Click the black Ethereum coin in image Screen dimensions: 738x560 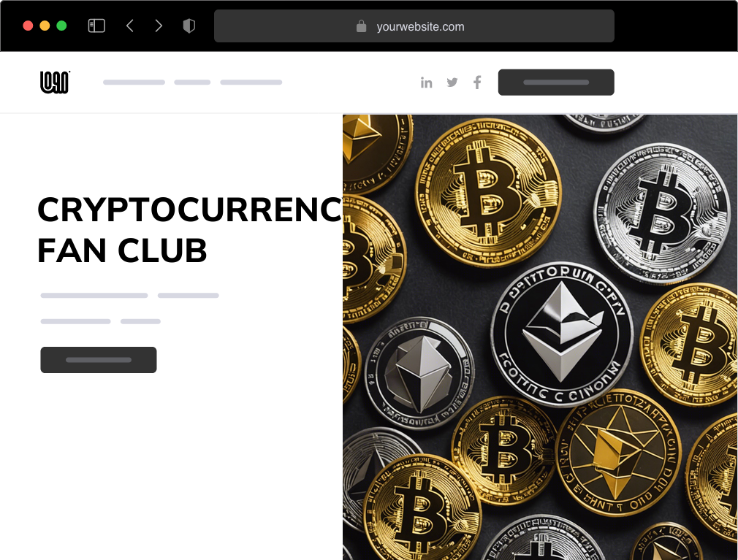click(562, 334)
